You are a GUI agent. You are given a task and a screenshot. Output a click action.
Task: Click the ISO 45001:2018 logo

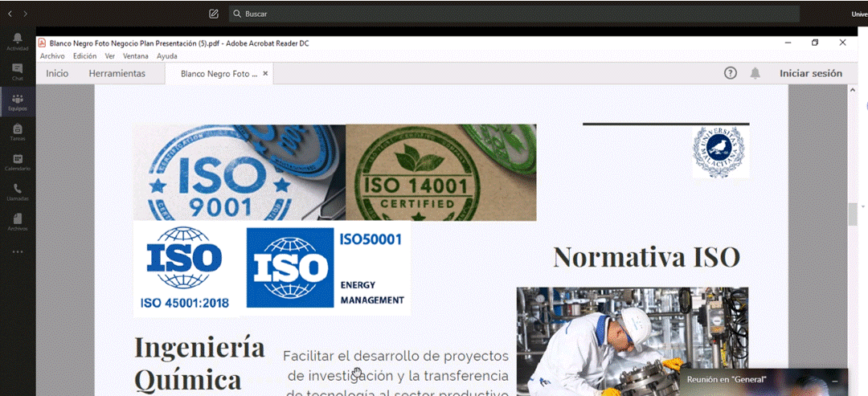click(x=185, y=268)
